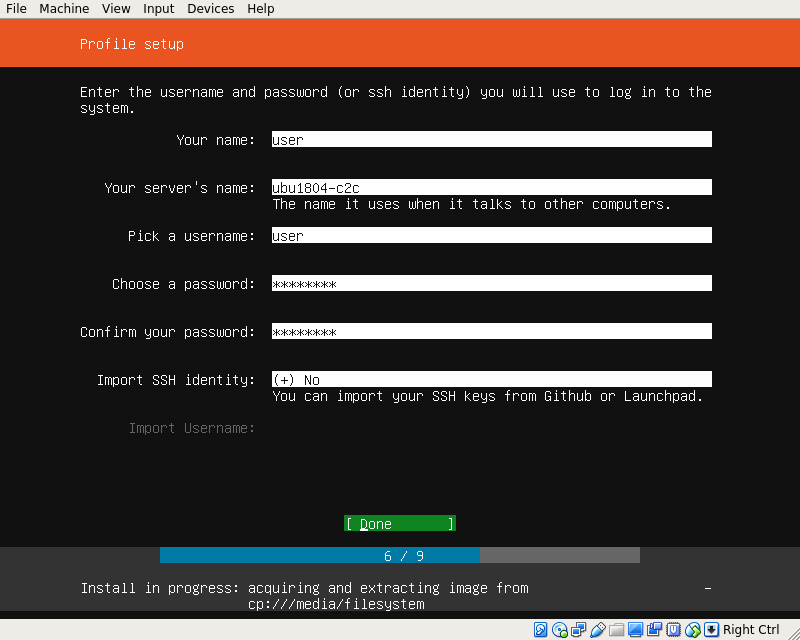Click the 6 / 9 install progress bar
800x640 pixels.
coord(400,555)
